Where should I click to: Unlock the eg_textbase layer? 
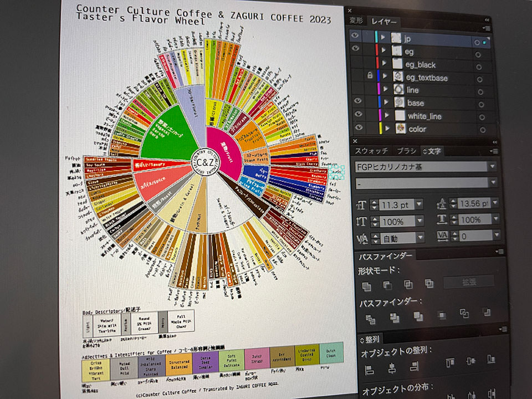369,75
